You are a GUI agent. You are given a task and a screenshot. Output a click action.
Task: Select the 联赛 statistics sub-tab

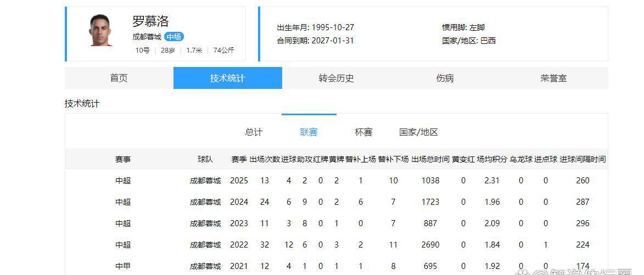(309, 132)
